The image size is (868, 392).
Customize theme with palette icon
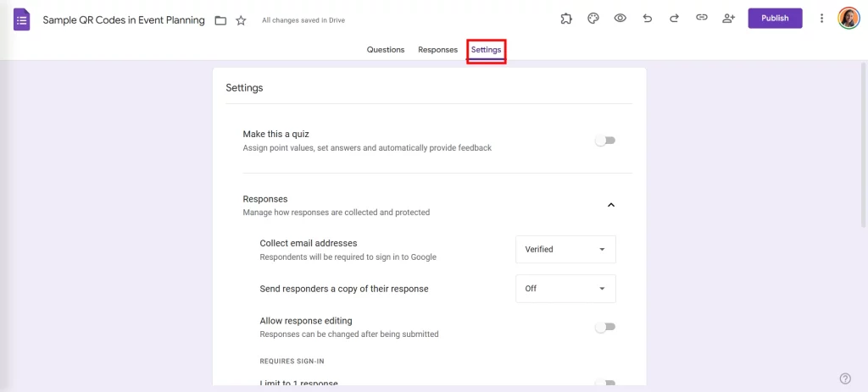tap(593, 19)
